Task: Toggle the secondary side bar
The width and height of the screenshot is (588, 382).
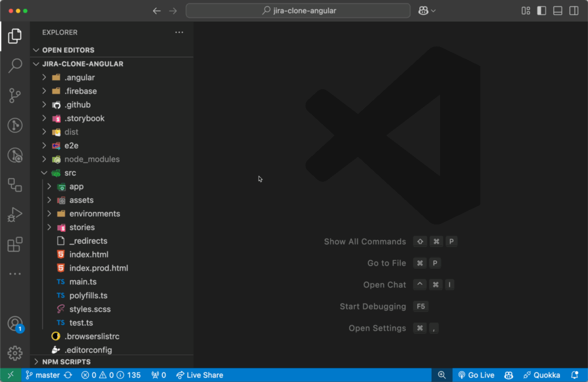Action: [x=574, y=11]
